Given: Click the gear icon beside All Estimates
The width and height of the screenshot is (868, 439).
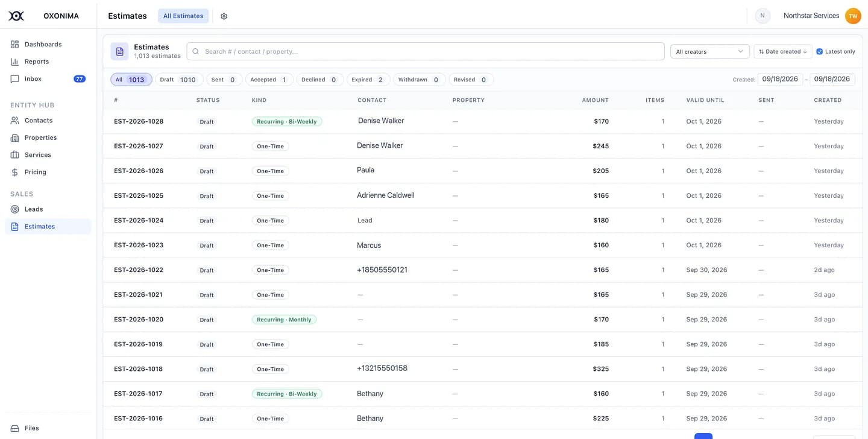Looking at the screenshot, I should pyautogui.click(x=224, y=16).
